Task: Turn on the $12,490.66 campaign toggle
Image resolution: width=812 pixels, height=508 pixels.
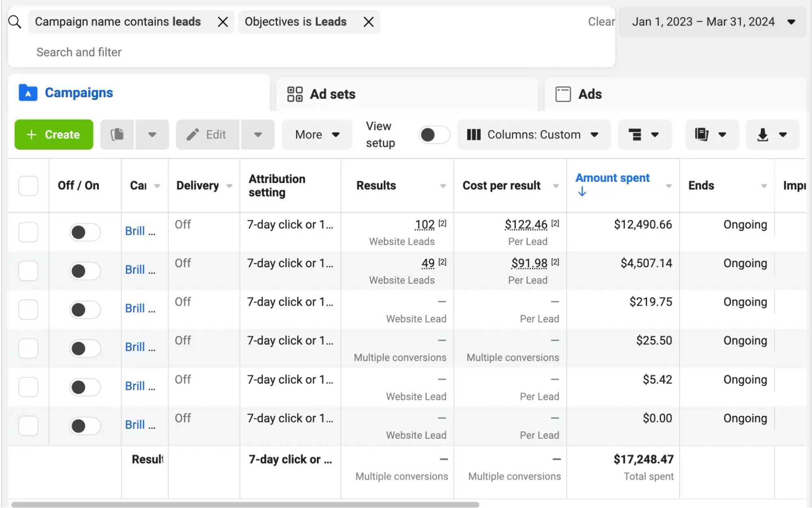Action: (84, 232)
